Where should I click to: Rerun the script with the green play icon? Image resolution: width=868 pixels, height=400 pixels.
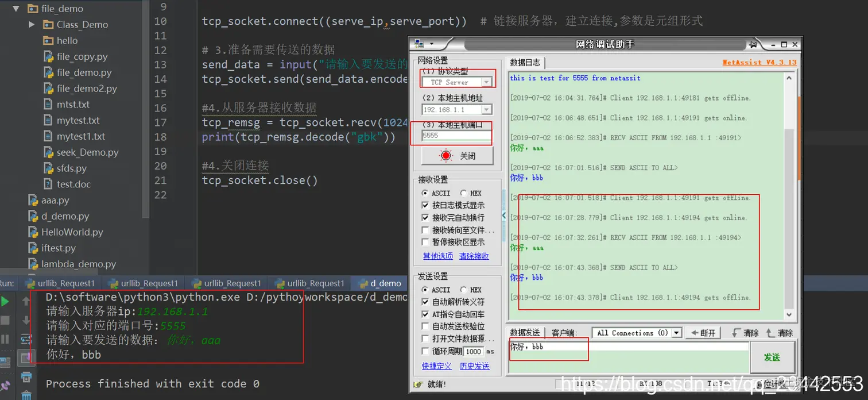(5, 301)
